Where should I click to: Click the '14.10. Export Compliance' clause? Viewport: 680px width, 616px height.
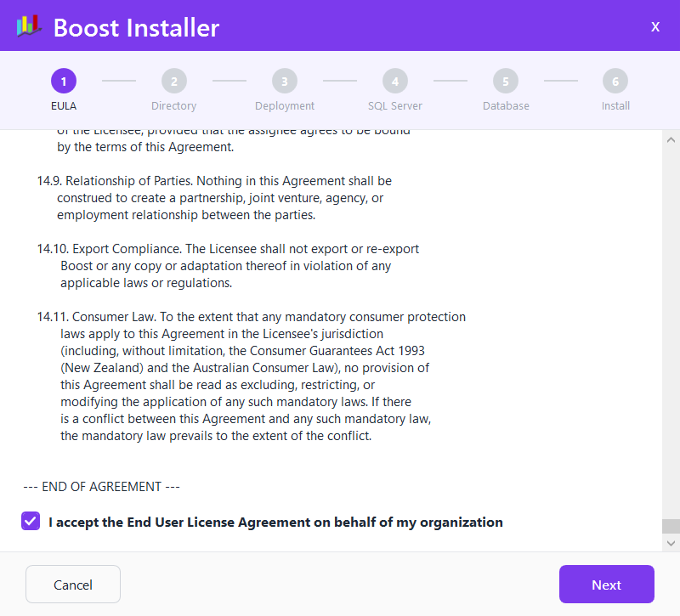228,266
